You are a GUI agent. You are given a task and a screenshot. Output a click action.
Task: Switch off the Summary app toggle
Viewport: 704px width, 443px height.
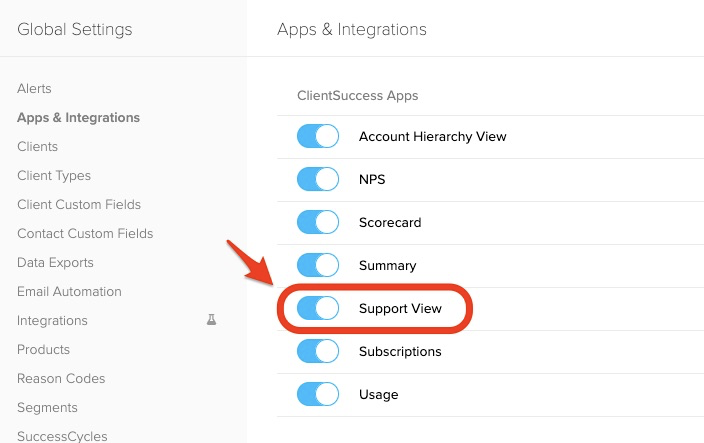(x=318, y=265)
